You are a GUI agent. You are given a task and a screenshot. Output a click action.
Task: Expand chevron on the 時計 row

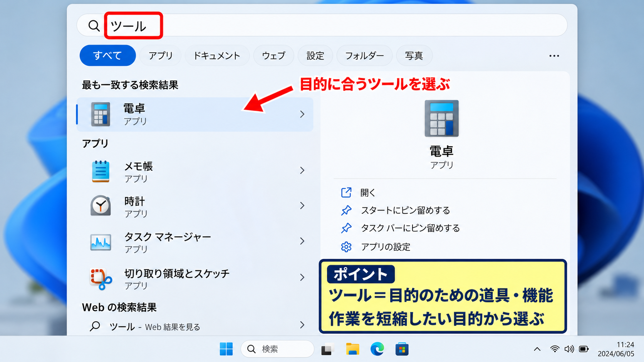click(x=302, y=206)
